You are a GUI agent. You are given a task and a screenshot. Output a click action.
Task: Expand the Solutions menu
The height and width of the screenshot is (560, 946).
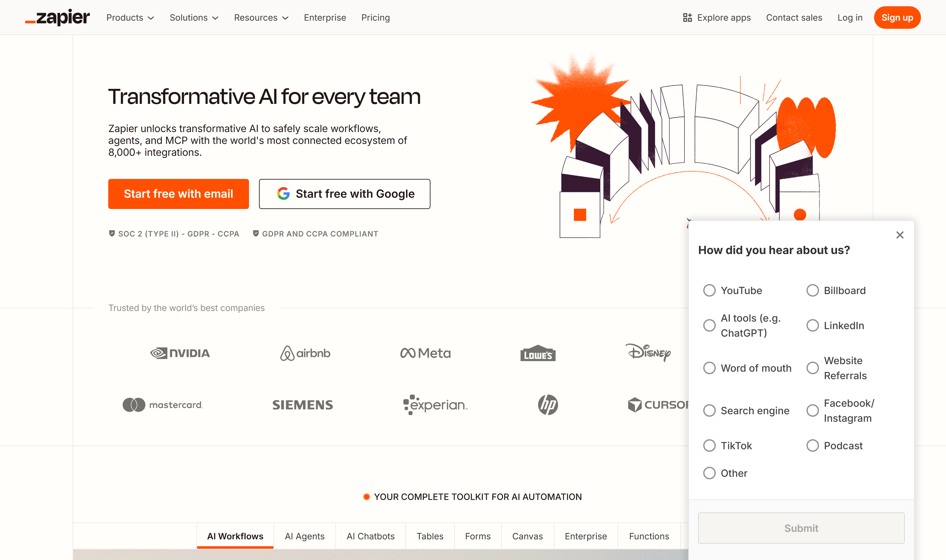coord(194,17)
